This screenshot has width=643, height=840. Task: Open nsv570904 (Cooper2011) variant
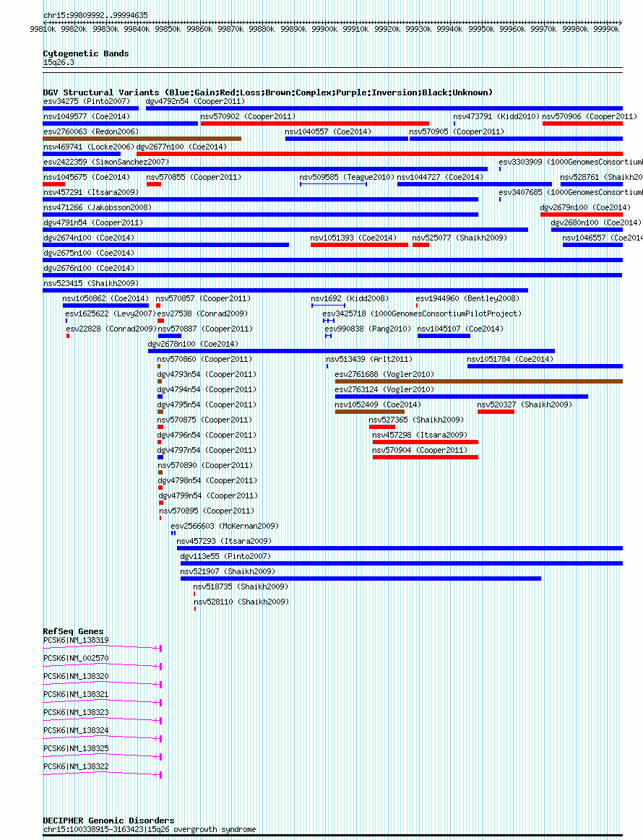click(x=420, y=450)
